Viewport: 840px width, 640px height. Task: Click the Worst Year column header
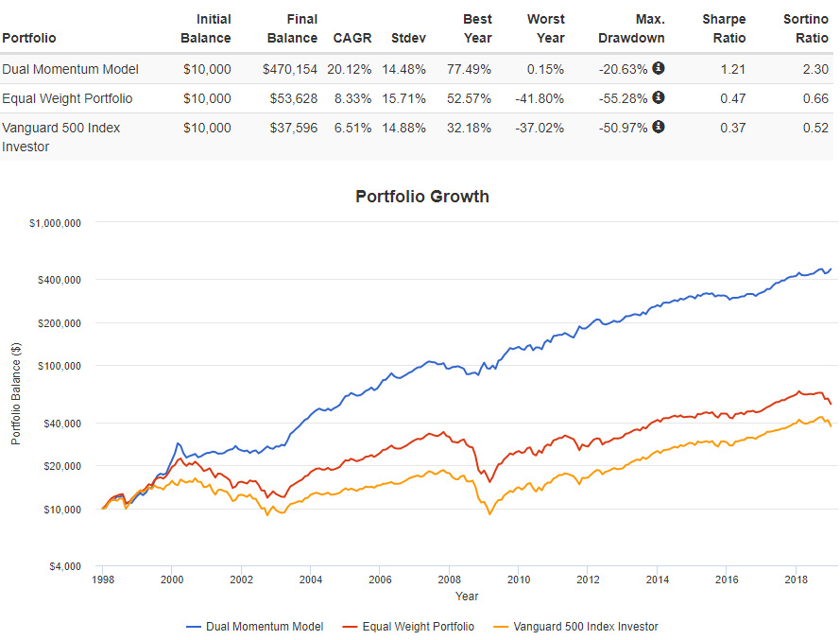(545, 28)
